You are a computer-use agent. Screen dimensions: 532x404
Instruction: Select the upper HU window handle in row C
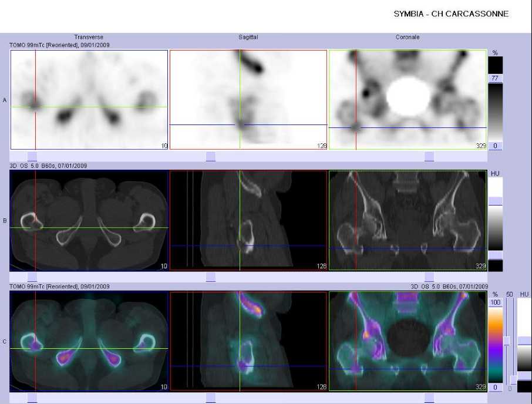(524, 341)
